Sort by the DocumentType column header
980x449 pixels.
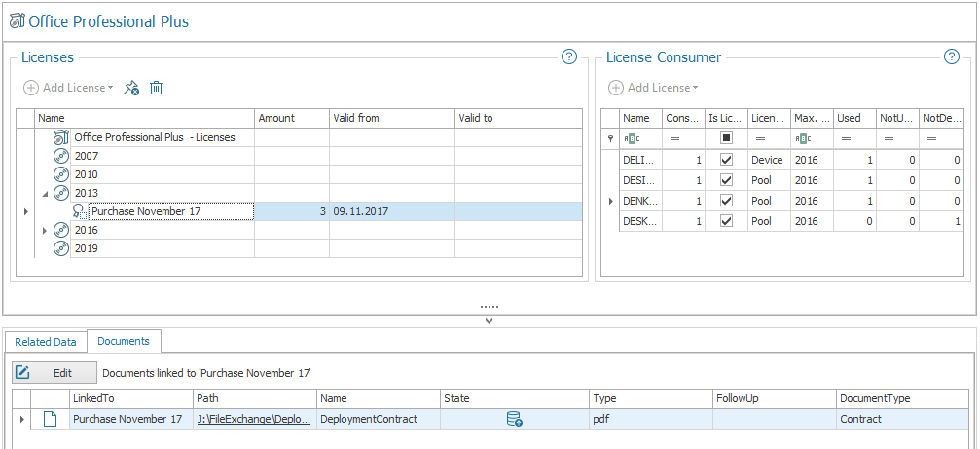(x=901, y=398)
